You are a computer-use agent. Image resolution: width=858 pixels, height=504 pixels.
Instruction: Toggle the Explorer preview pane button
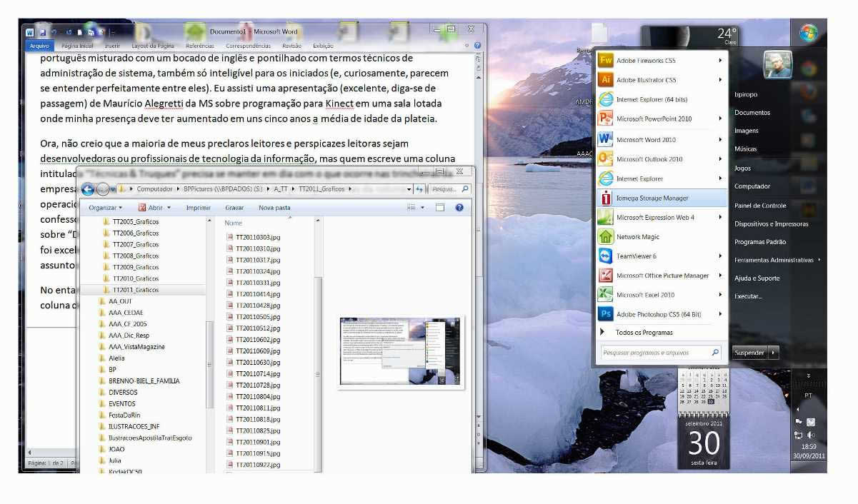pyautogui.click(x=440, y=208)
